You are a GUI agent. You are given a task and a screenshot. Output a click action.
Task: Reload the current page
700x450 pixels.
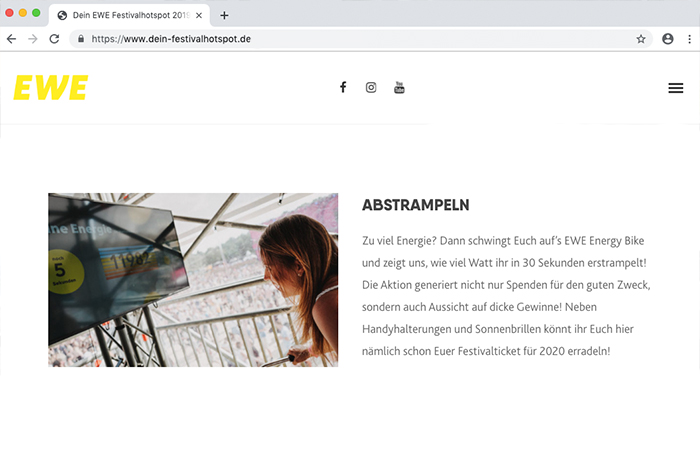click(54, 39)
